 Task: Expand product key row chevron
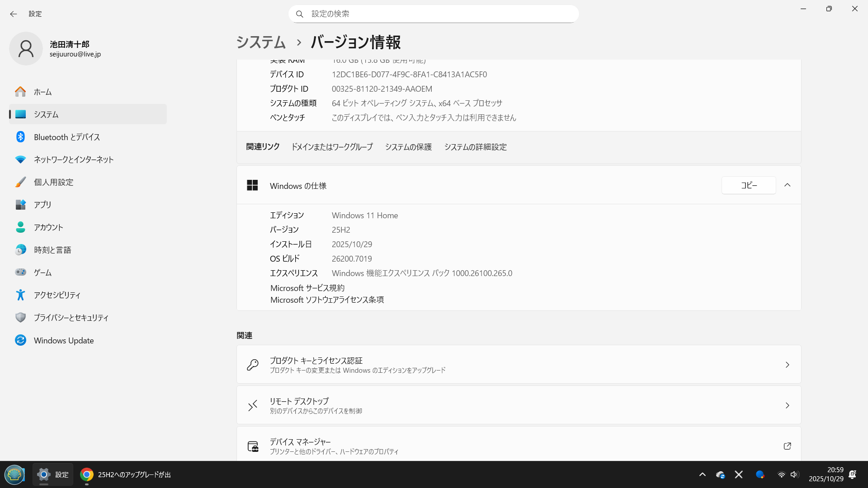coord(788,365)
